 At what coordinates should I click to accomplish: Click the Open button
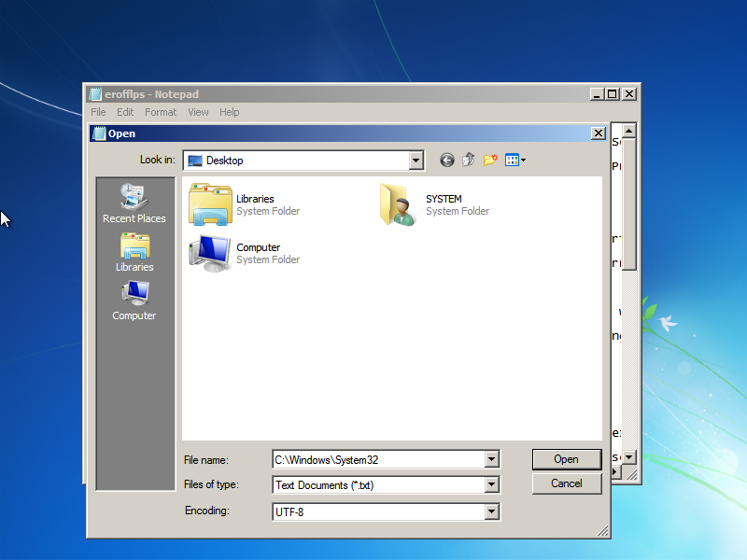click(567, 459)
